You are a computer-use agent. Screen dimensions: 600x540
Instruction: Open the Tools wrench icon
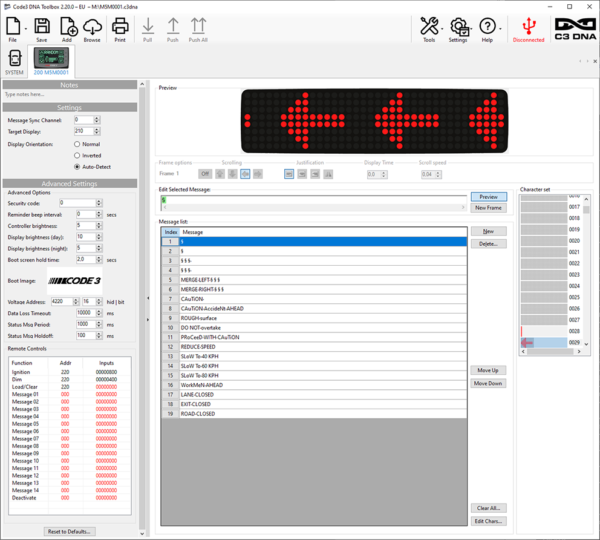click(x=429, y=26)
